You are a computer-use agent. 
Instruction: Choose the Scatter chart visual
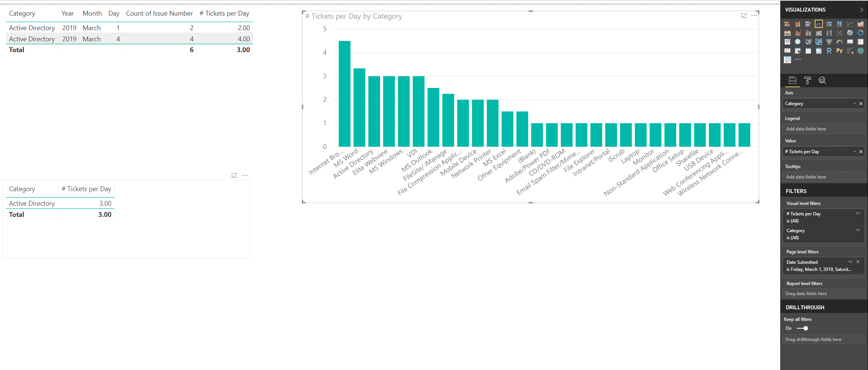(x=840, y=33)
